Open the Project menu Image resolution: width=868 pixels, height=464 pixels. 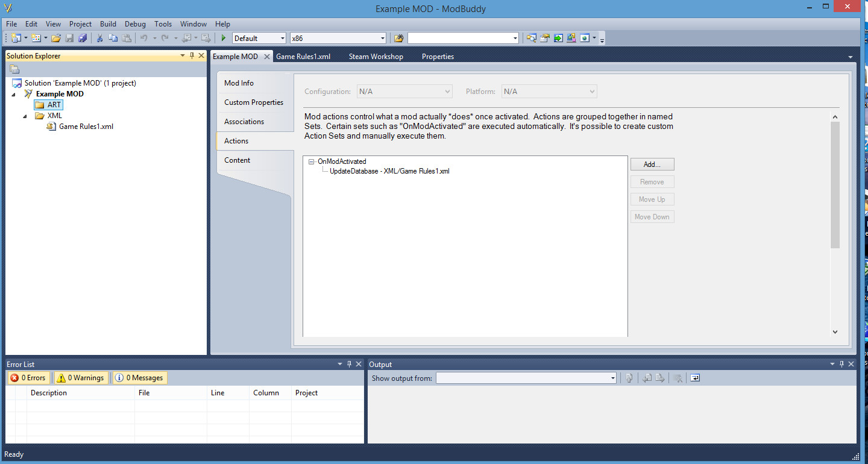[x=80, y=24]
